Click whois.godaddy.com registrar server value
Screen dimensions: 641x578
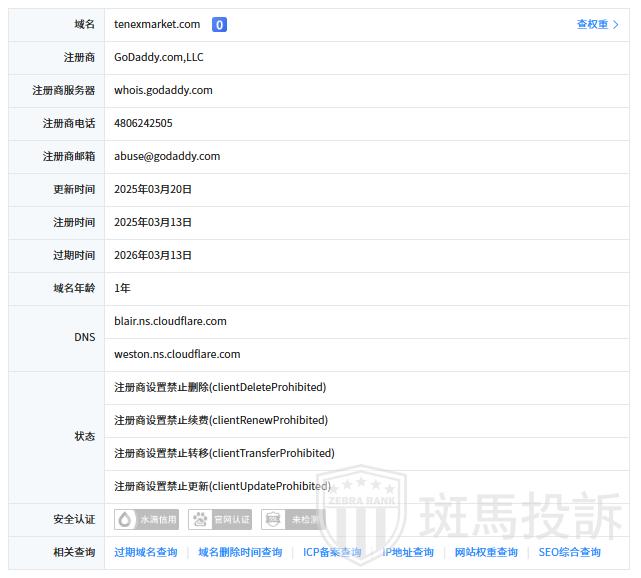coord(163,90)
